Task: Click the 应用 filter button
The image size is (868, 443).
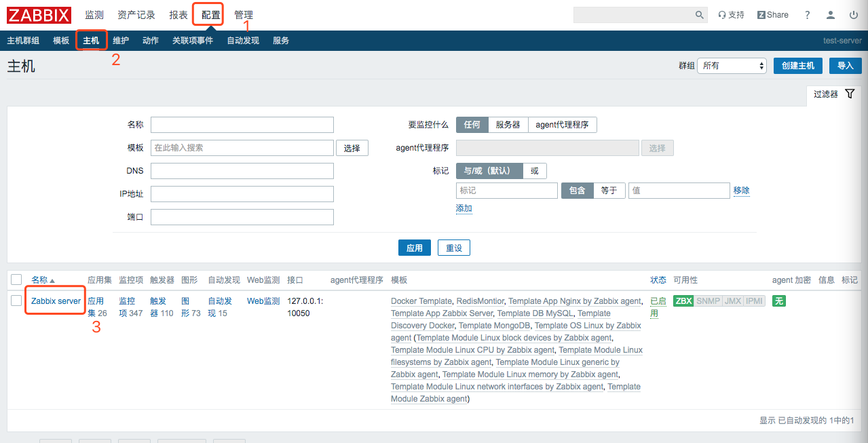Action: coord(415,248)
